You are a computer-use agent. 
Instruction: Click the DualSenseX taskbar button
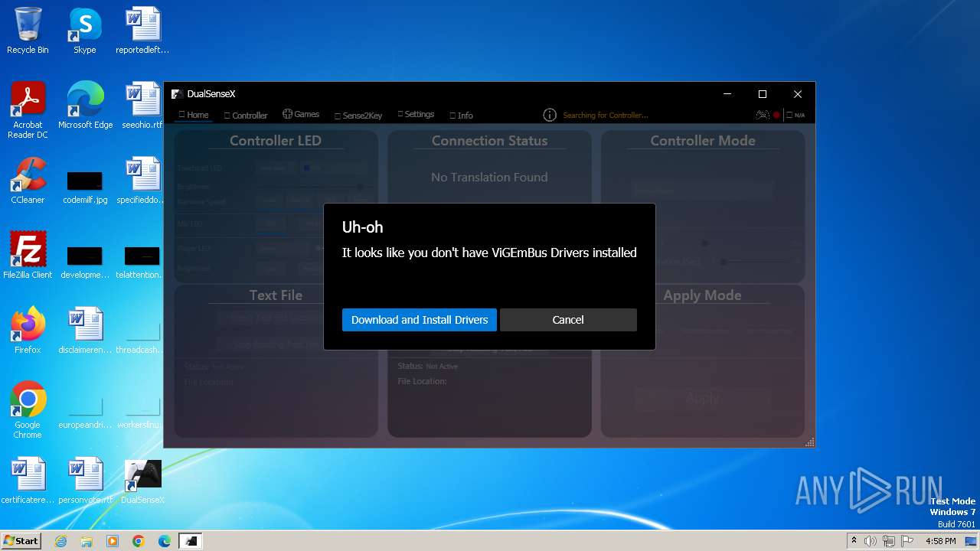click(191, 541)
